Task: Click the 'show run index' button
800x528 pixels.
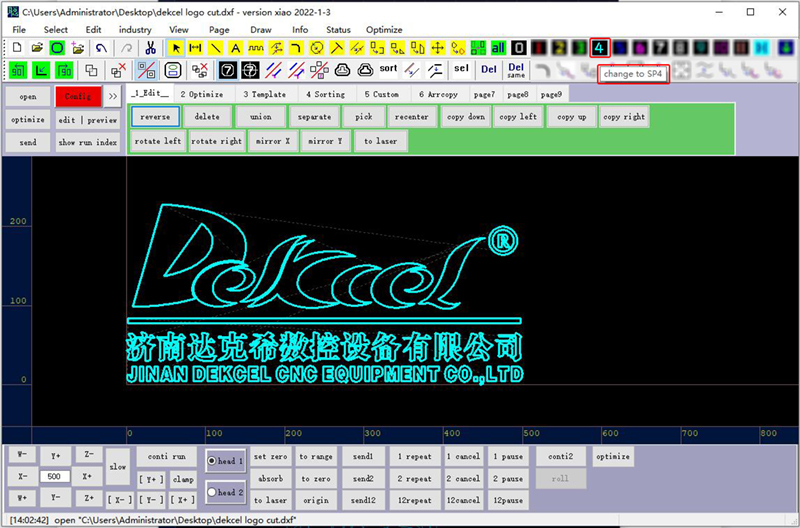Action: [x=88, y=142]
